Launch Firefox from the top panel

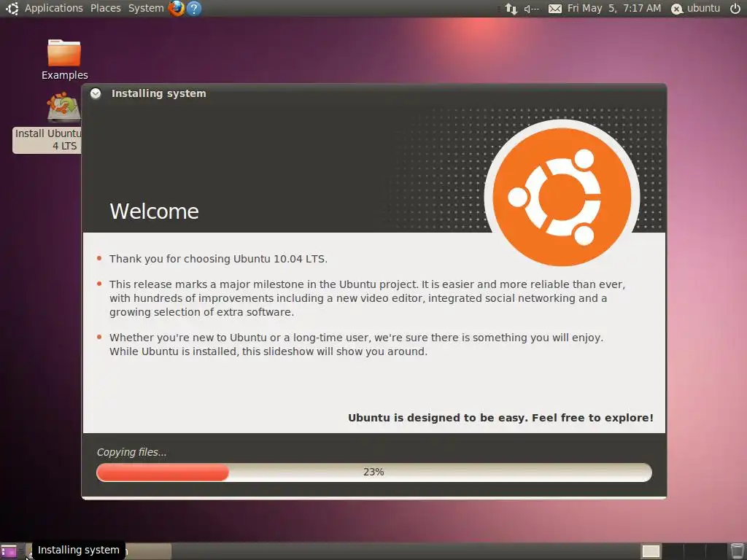click(x=177, y=8)
